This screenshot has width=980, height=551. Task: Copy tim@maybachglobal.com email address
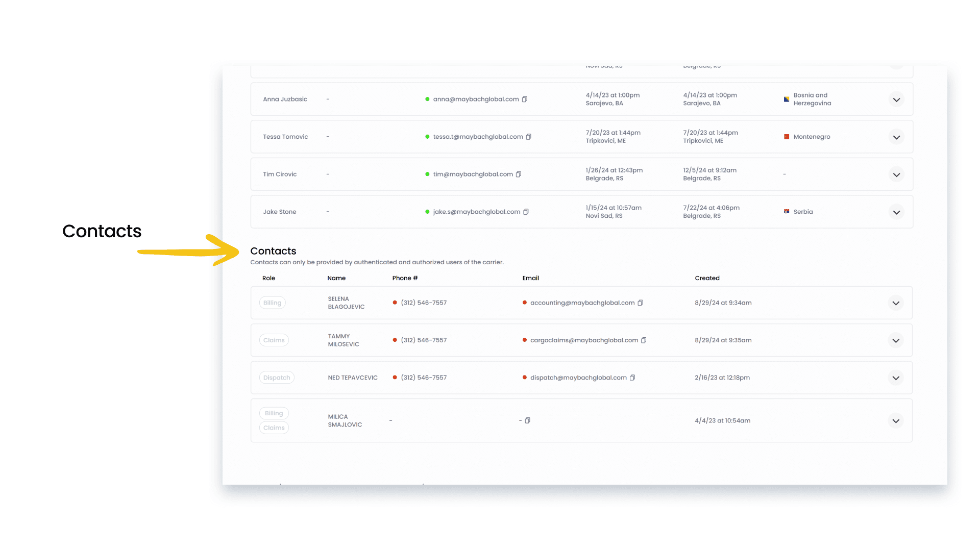(x=519, y=174)
